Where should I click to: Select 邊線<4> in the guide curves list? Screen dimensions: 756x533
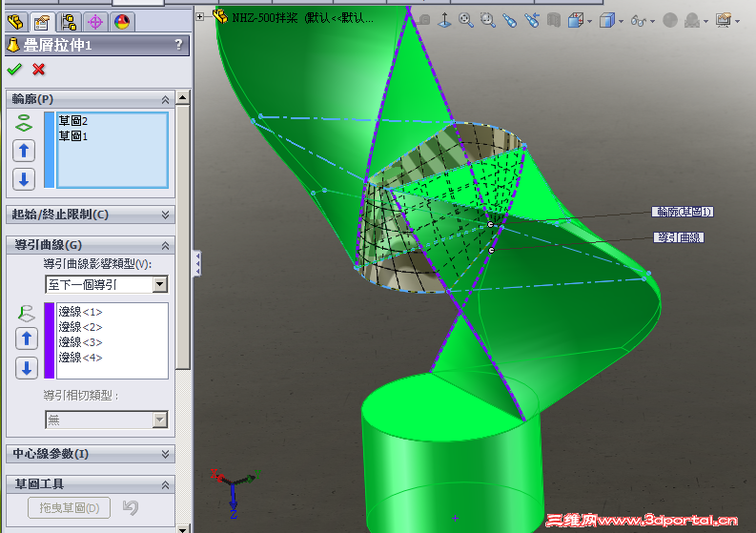point(80,358)
